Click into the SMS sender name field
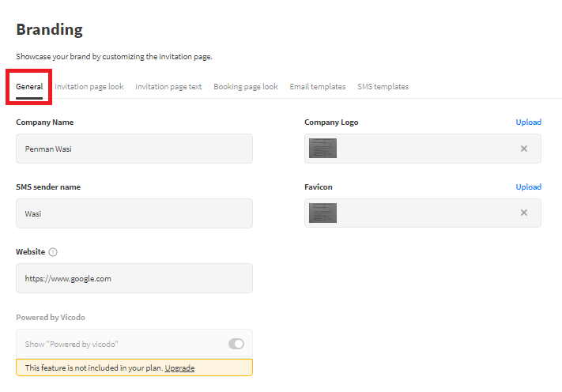 [x=134, y=213]
